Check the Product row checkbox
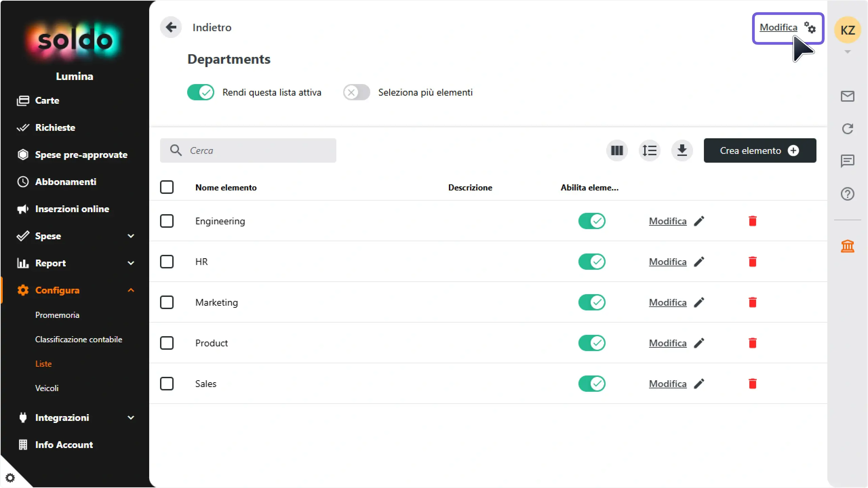Image resolution: width=868 pixels, height=488 pixels. (167, 343)
